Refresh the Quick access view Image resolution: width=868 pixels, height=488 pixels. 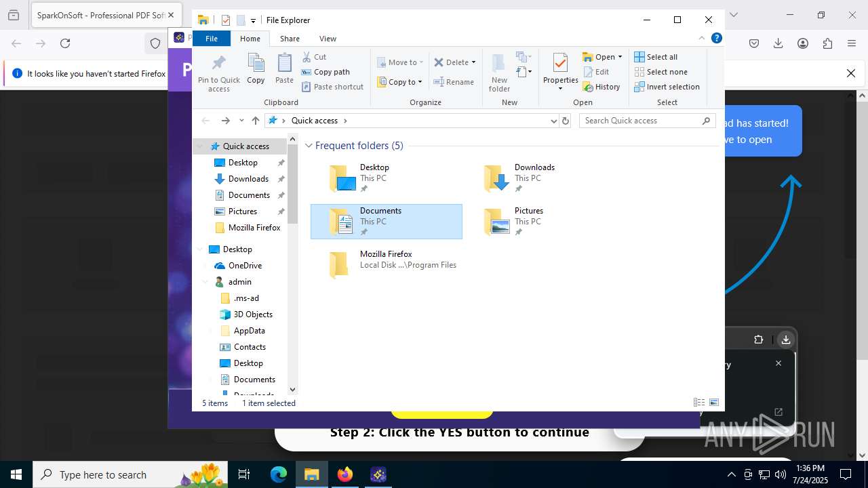pos(566,121)
